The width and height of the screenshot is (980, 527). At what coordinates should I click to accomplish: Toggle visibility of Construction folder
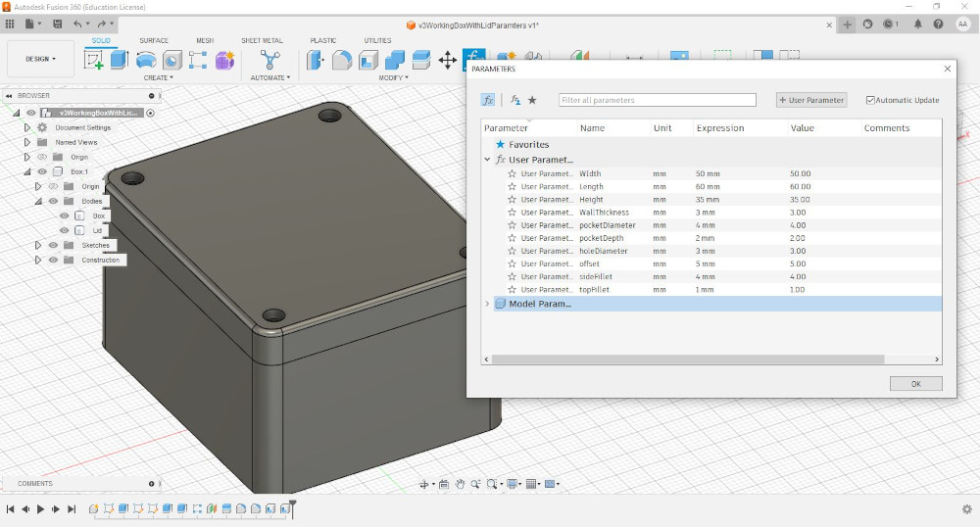tap(53, 260)
